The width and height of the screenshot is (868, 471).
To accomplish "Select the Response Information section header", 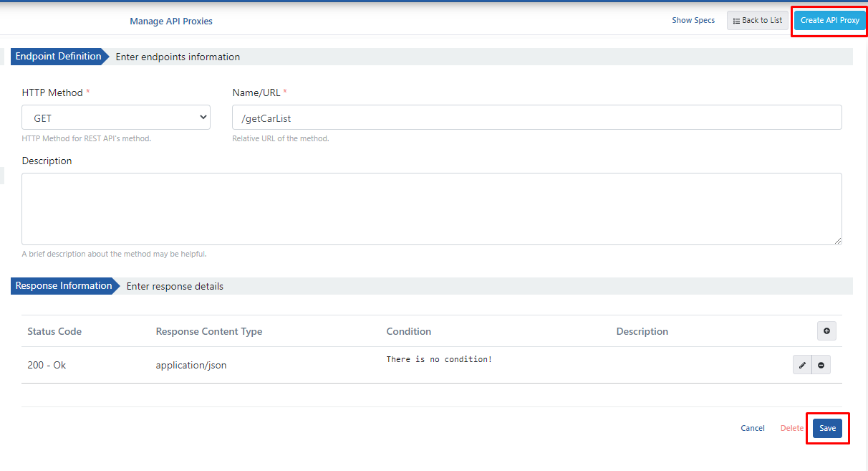I will pos(64,286).
